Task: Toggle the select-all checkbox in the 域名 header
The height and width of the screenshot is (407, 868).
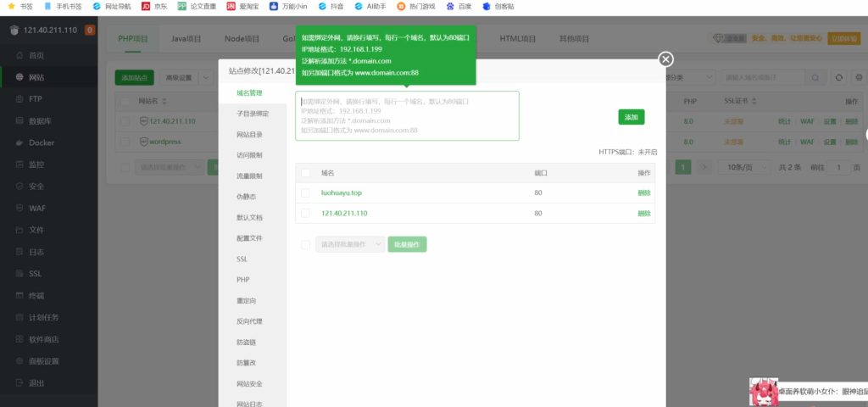Action: 305,172
